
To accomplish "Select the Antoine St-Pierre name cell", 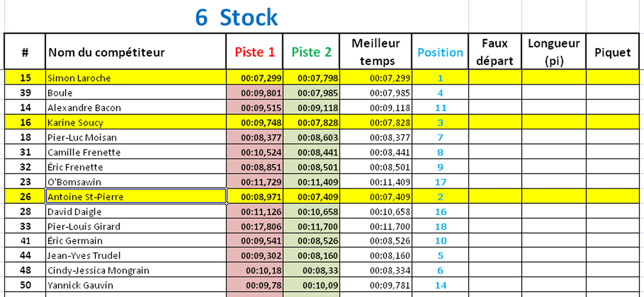I will [136, 197].
